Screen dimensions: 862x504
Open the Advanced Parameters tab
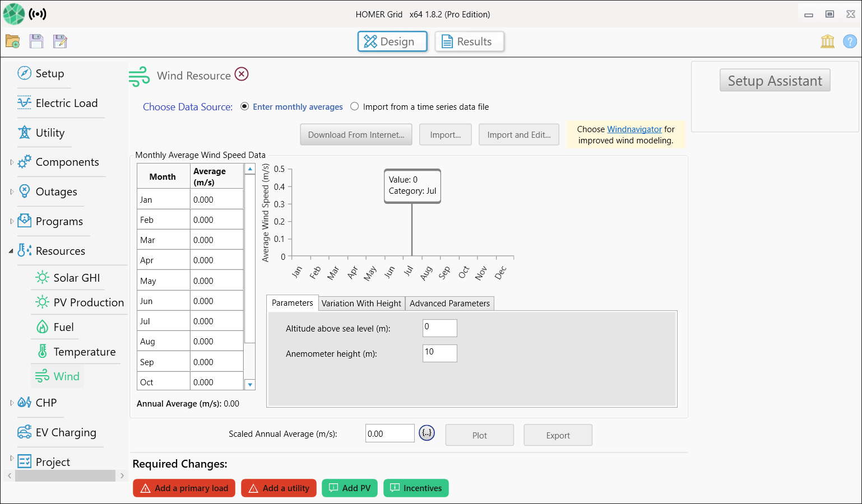point(449,304)
